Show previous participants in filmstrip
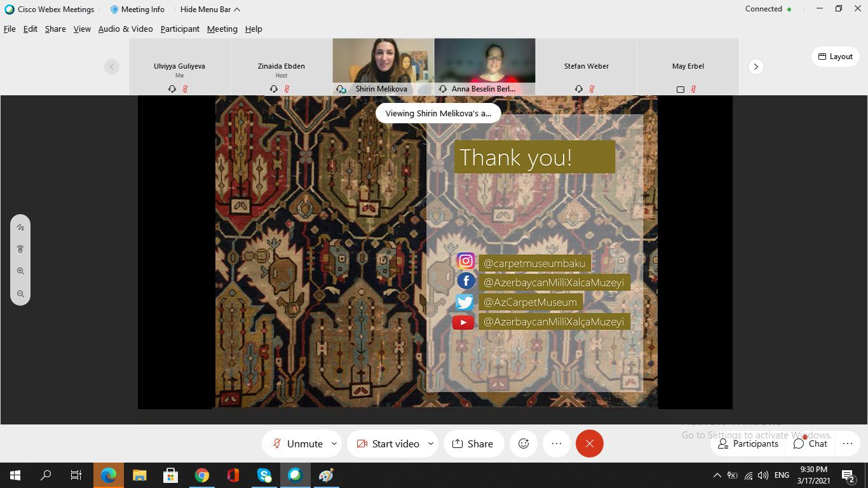The image size is (868, 488). coord(112,67)
